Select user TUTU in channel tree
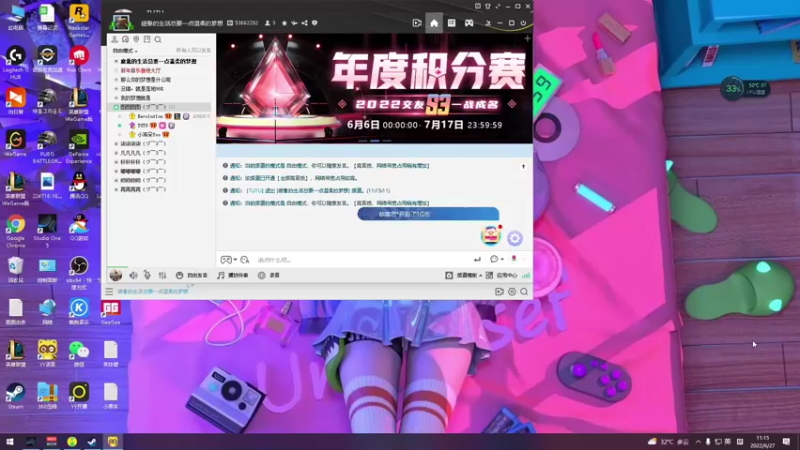800x450 pixels. point(143,126)
